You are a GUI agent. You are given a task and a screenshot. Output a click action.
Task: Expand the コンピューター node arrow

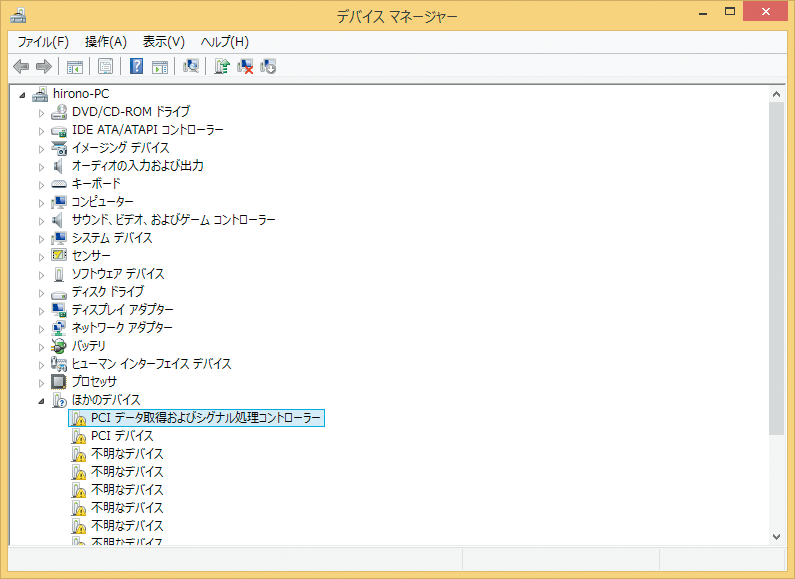tap(42, 203)
